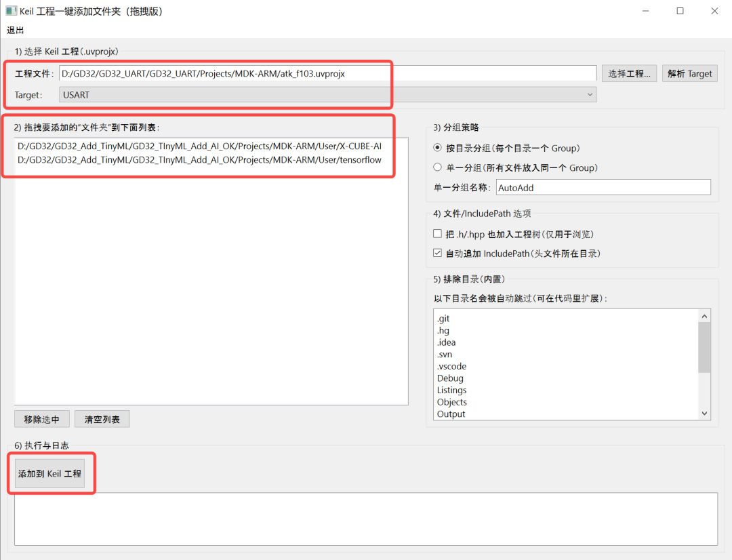Open the 退出 menu
This screenshot has width=732, height=560.
point(15,31)
